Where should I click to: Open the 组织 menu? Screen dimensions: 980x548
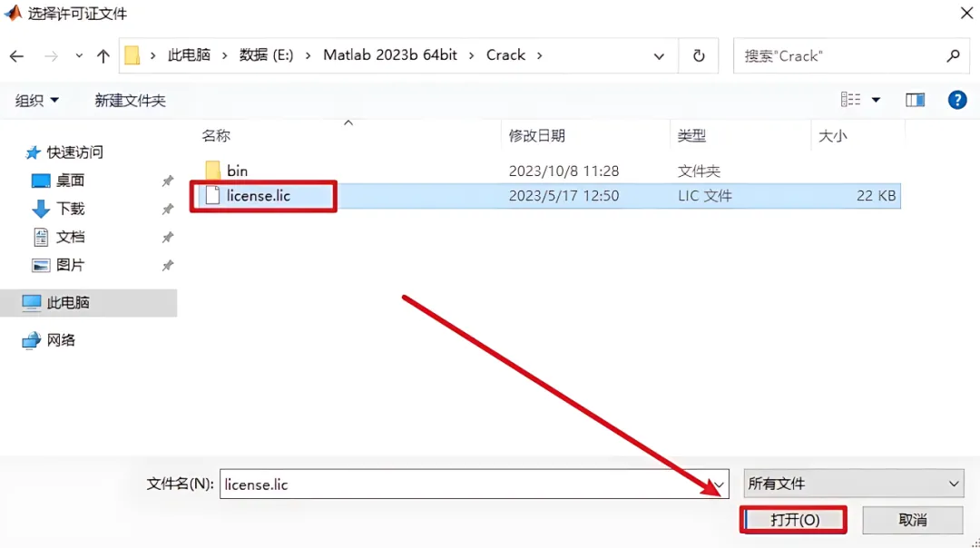pyautogui.click(x=37, y=101)
